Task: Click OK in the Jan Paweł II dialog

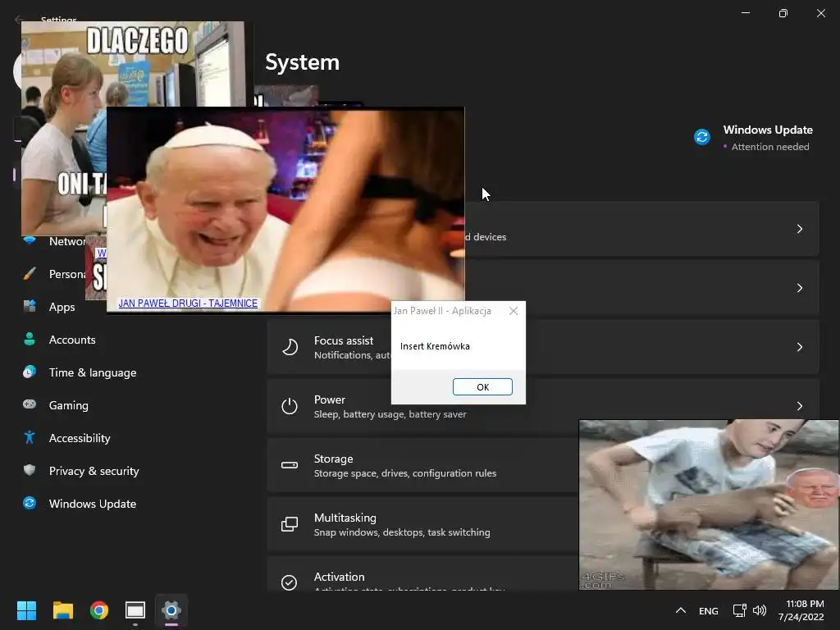Action: pyautogui.click(x=482, y=387)
